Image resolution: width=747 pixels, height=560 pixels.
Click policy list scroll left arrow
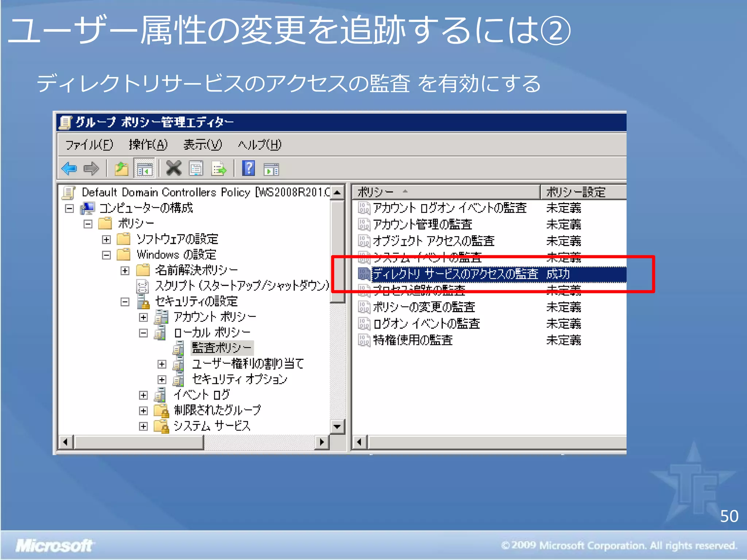tap(360, 442)
